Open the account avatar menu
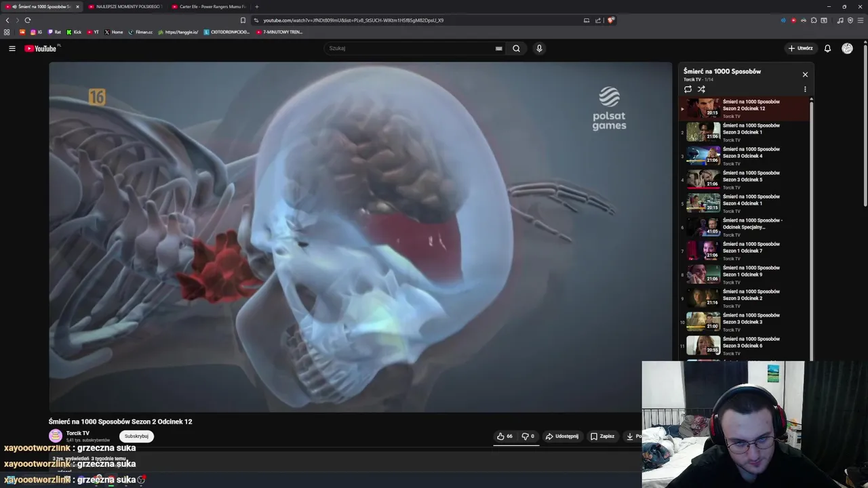 [x=847, y=48]
